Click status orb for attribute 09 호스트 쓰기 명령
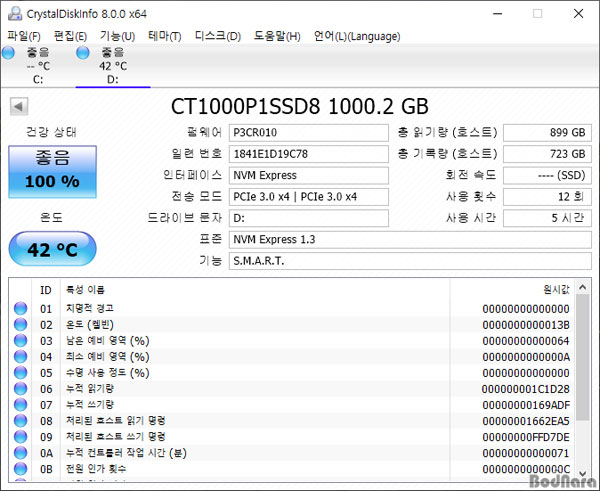 21,437
